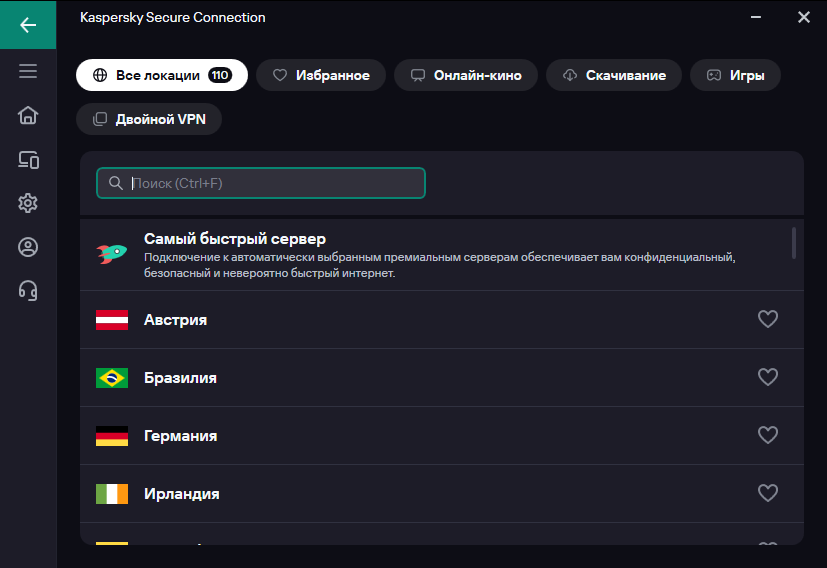Select the Ирландия location row

pyautogui.click(x=400, y=494)
